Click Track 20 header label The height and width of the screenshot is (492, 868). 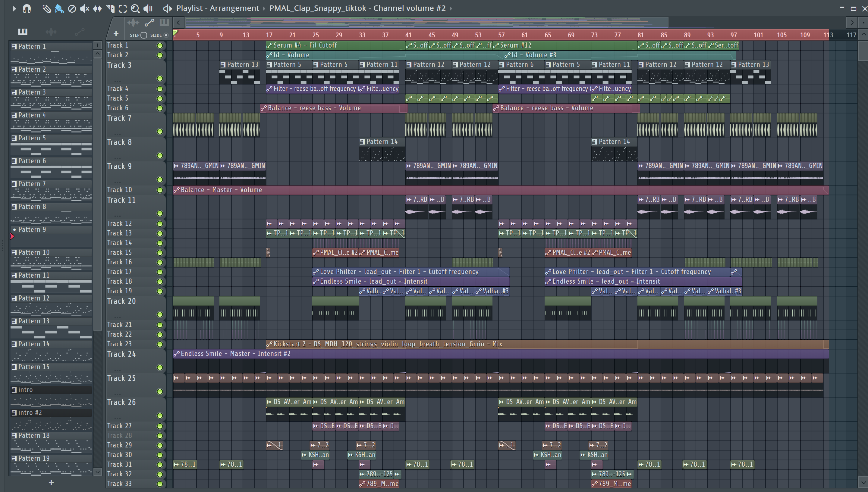121,301
